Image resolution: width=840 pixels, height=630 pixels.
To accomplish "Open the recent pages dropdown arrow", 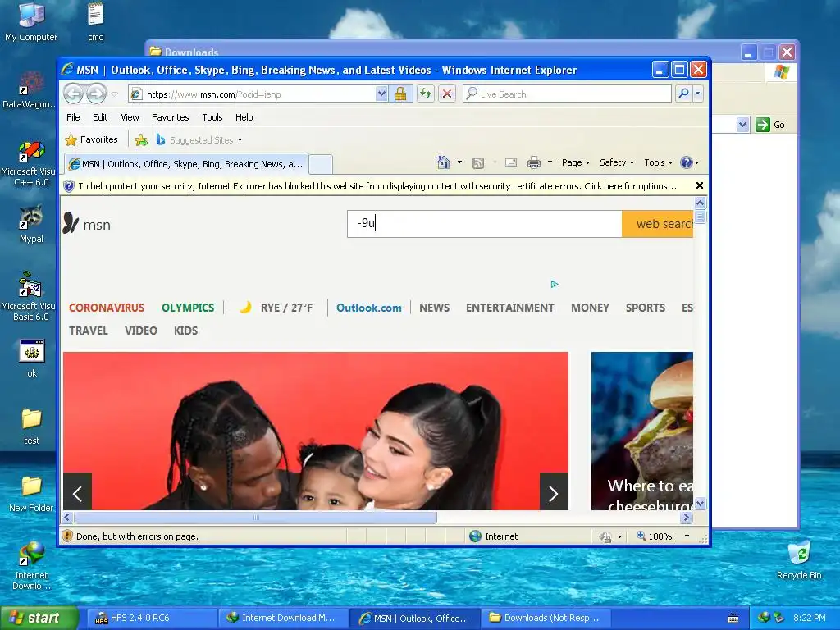I will (114, 94).
